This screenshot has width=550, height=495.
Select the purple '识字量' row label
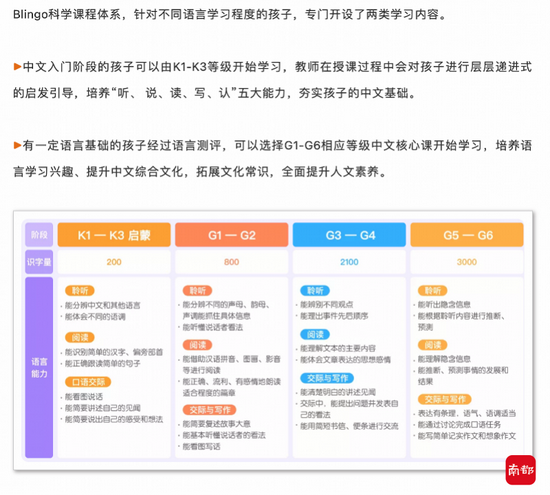pyautogui.click(x=39, y=262)
